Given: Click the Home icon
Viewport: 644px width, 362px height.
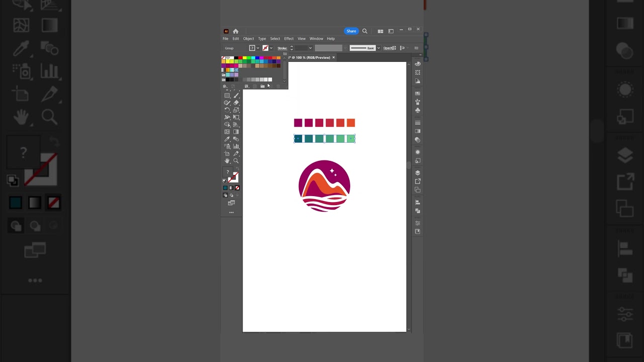Looking at the screenshot, I should [x=235, y=31].
